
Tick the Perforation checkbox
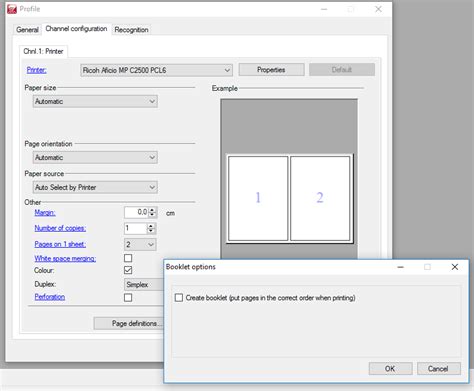click(x=128, y=298)
